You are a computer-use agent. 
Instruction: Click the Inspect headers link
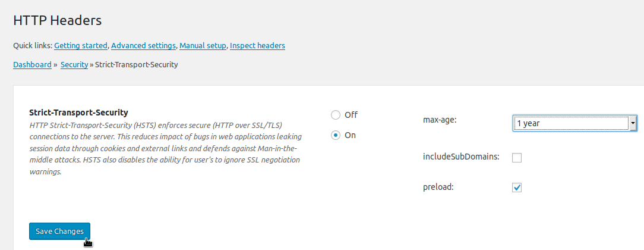click(x=257, y=45)
